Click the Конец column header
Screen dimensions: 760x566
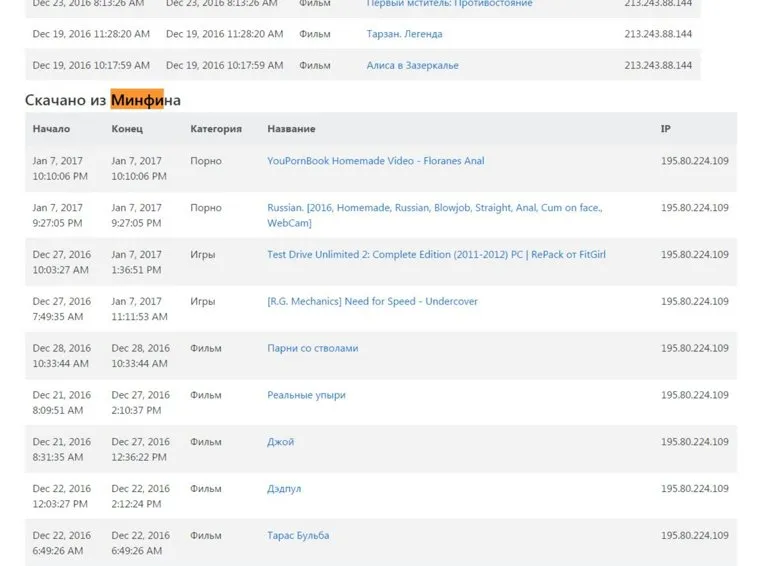click(x=127, y=129)
